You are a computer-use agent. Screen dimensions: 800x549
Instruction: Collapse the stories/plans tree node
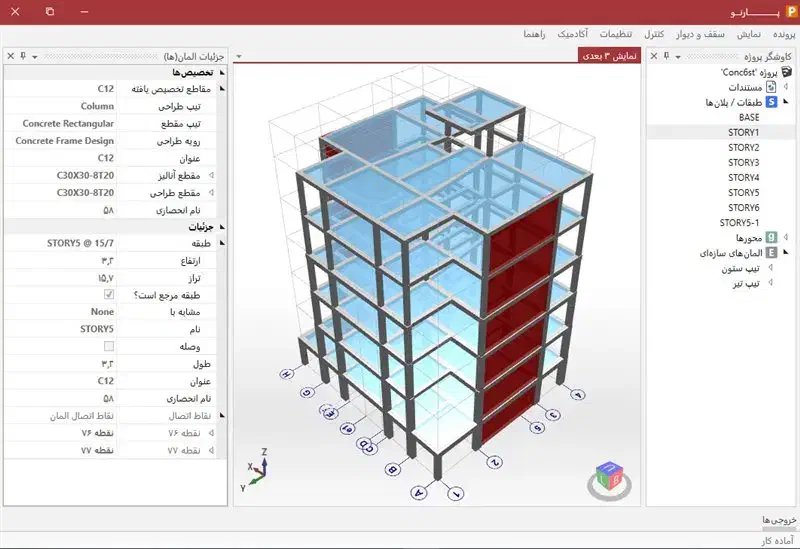pyautogui.click(x=785, y=102)
